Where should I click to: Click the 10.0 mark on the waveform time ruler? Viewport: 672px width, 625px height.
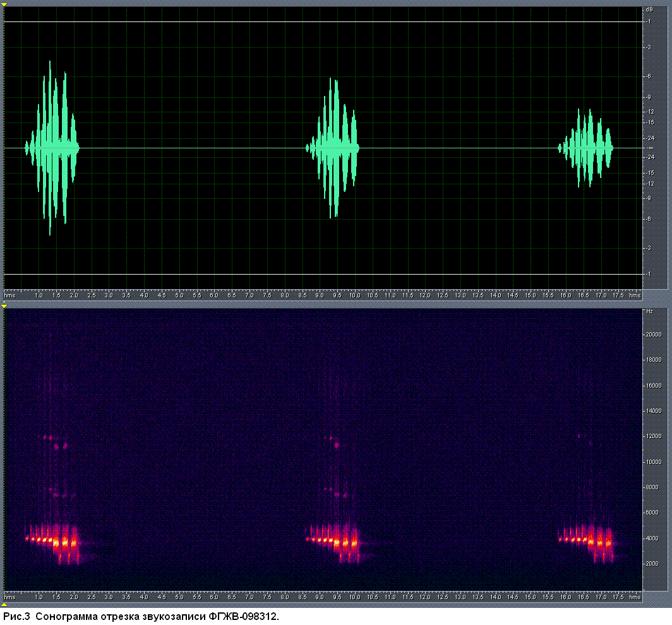tap(354, 295)
